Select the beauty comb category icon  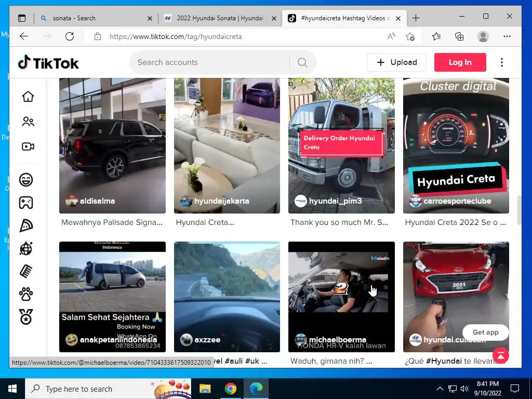point(26,271)
